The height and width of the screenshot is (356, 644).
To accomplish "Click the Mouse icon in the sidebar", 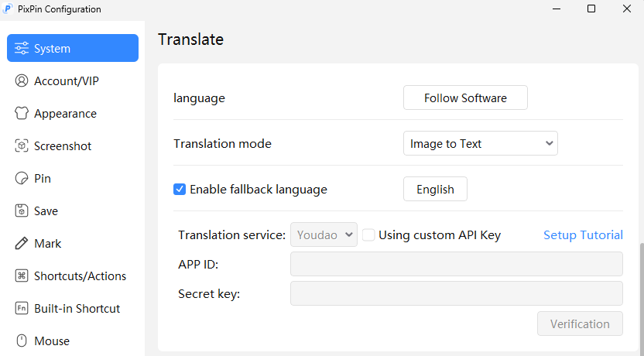I will (22, 341).
